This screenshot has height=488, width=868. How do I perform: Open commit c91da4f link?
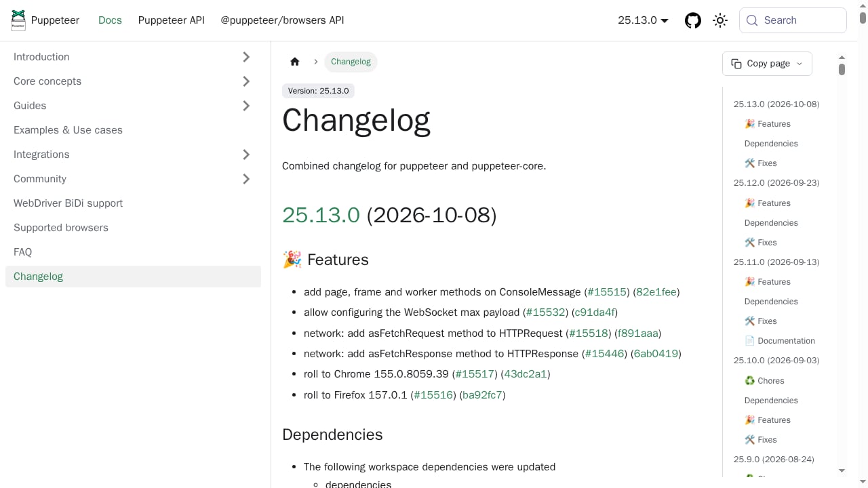click(x=595, y=312)
